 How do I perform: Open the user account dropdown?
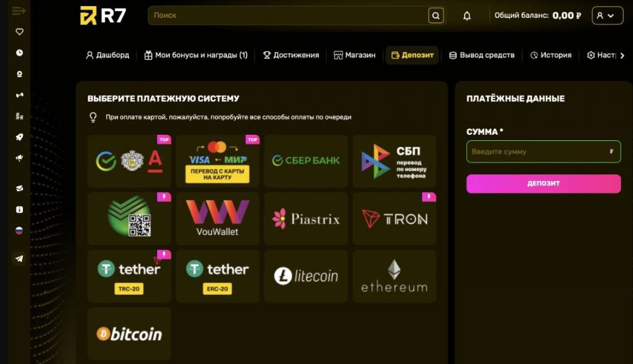point(607,15)
